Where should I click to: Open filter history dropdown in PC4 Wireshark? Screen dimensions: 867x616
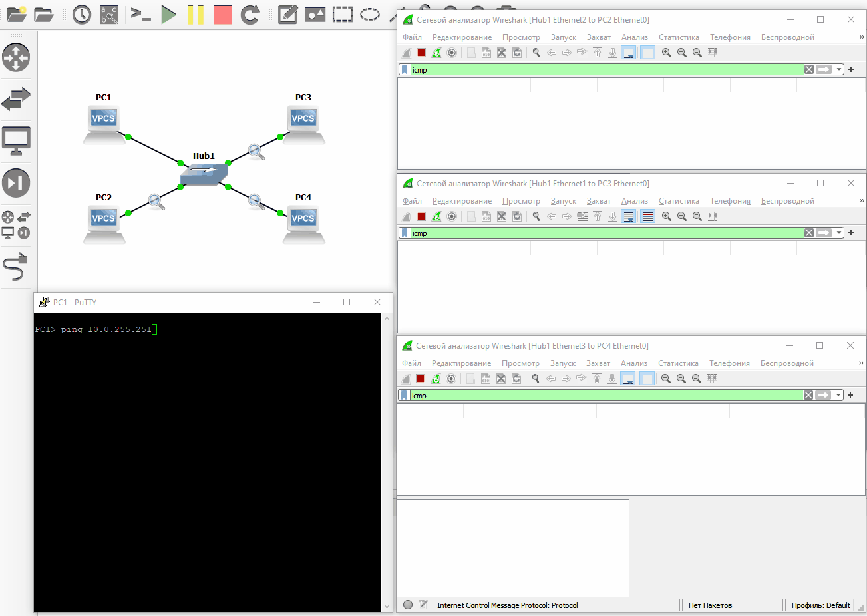tap(838, 395)
